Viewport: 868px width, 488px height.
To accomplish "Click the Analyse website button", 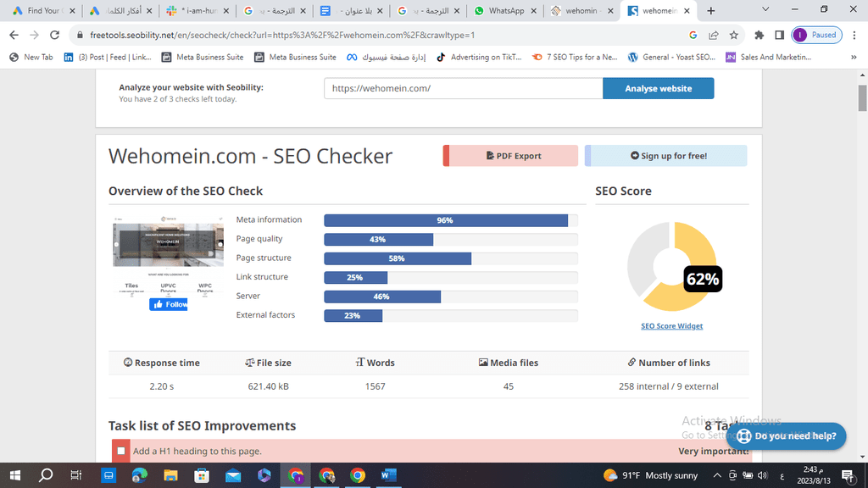I will [x=658, y=88].
